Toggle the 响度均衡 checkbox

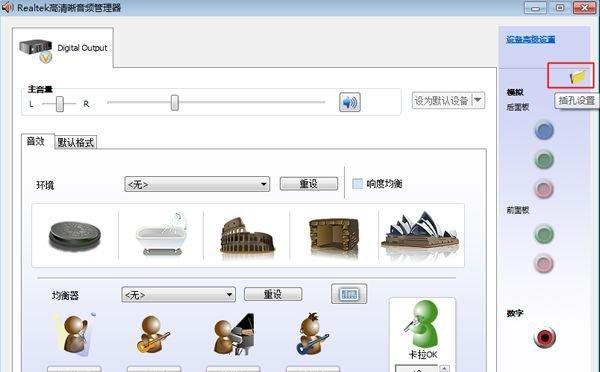tap(357, 184)
